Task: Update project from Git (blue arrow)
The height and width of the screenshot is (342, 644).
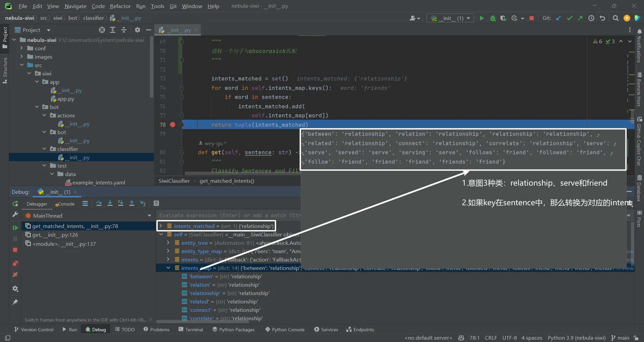Action: [x=558, y=18]
